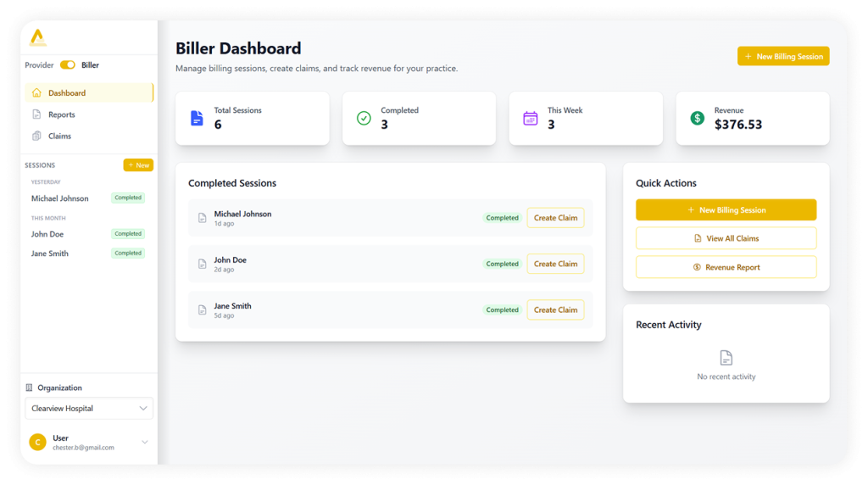Click the user avatar circle labeled C

click(37, 442)
